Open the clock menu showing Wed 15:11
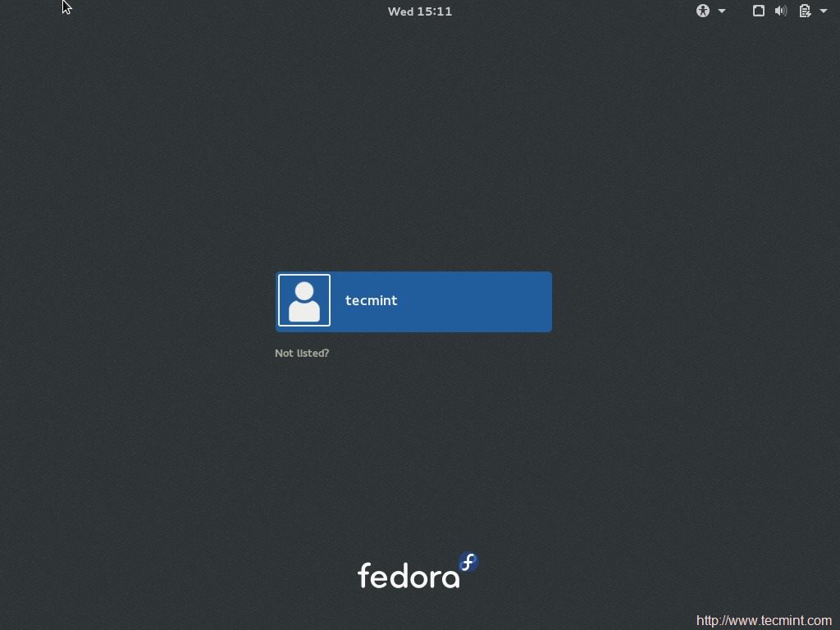 coord(419,11)
